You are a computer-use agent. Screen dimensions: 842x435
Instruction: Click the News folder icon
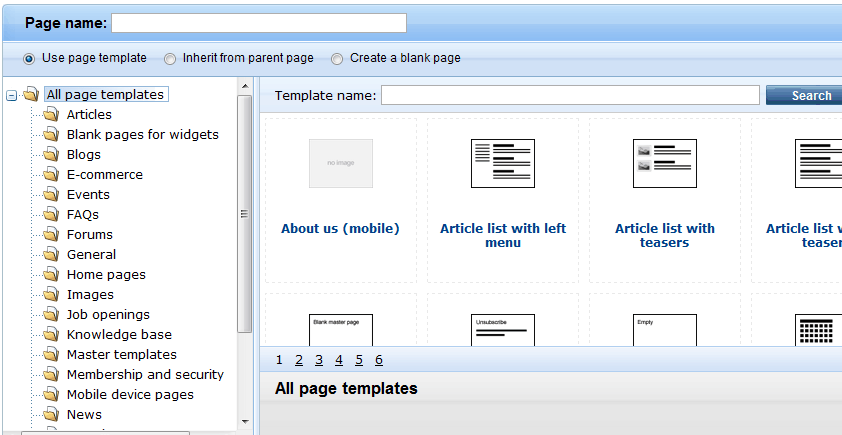(x=51, y=414)
